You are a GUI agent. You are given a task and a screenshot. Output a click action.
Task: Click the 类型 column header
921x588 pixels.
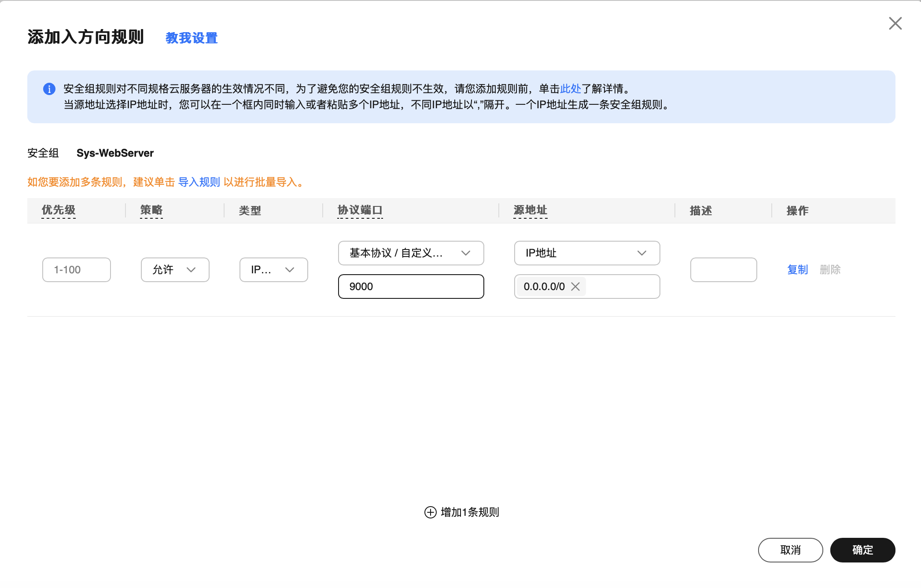tap(250, 211)
